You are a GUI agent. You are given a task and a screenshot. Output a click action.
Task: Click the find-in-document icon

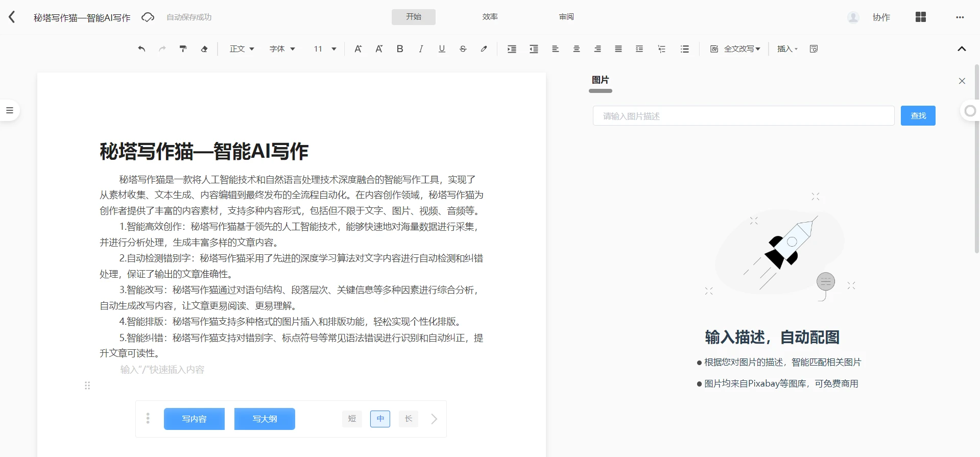pos(814,49)
